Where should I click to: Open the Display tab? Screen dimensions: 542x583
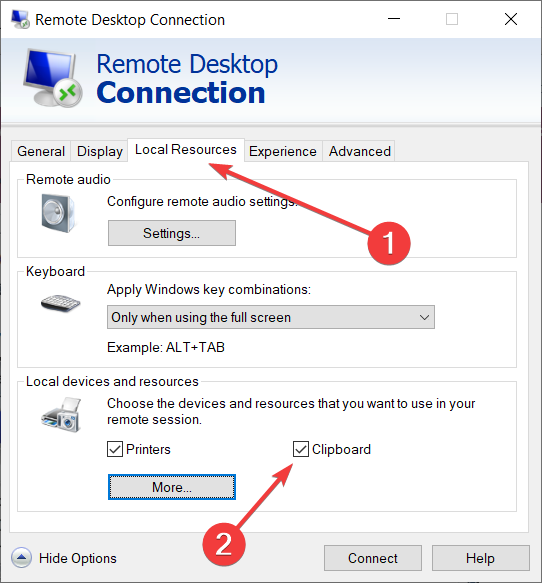coord(100,151)
